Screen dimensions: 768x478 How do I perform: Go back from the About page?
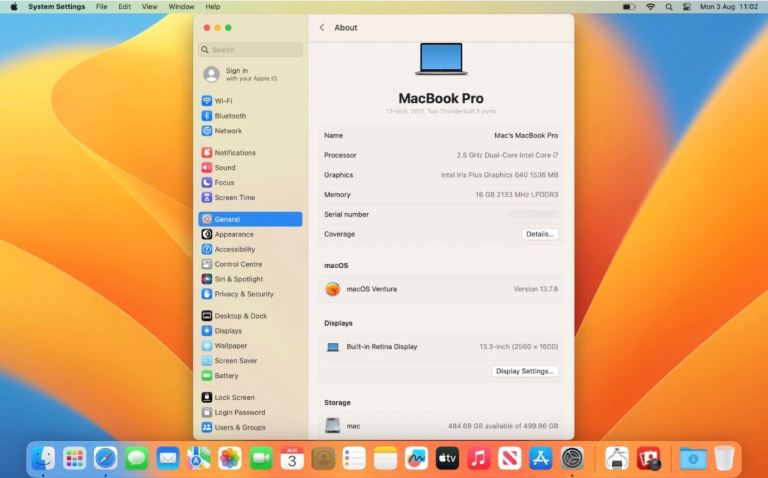tap(322, 28)
